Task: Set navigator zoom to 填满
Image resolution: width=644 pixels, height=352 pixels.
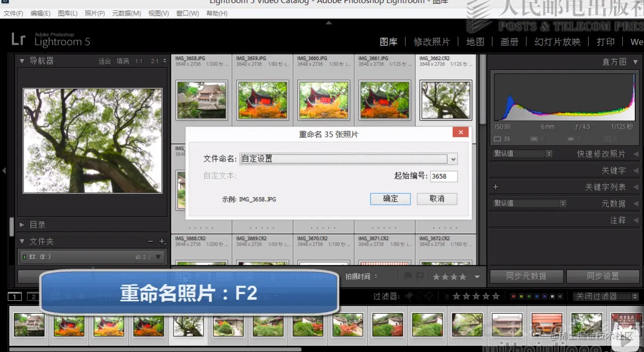Action: click(123, 61)
